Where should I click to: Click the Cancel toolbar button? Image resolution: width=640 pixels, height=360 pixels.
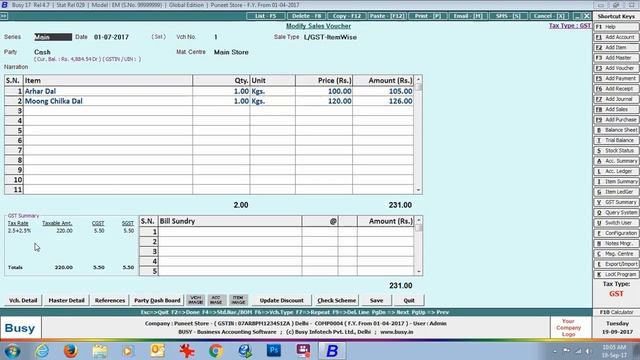click(x=549, y=16)
